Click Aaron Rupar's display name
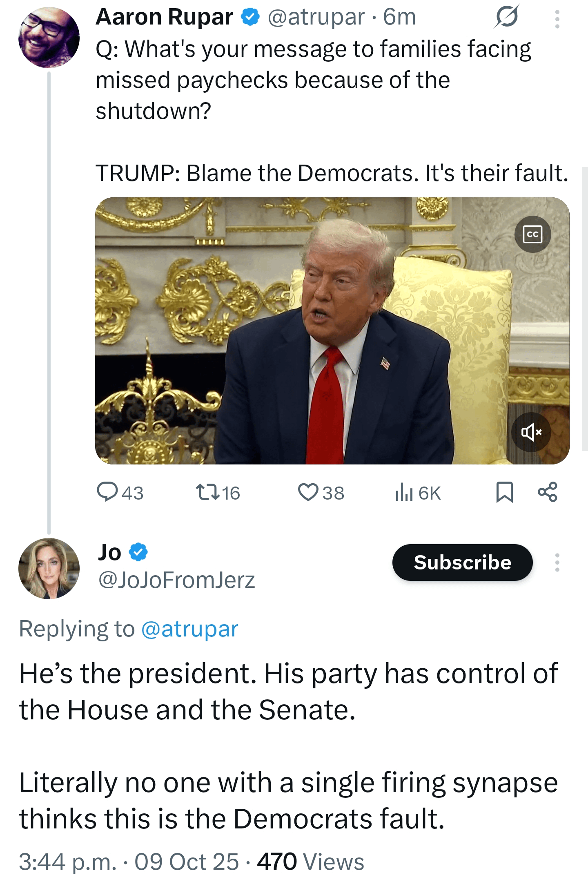Viewport: 588px width, 884px height. pyautogui.click(x=164, y=17)
